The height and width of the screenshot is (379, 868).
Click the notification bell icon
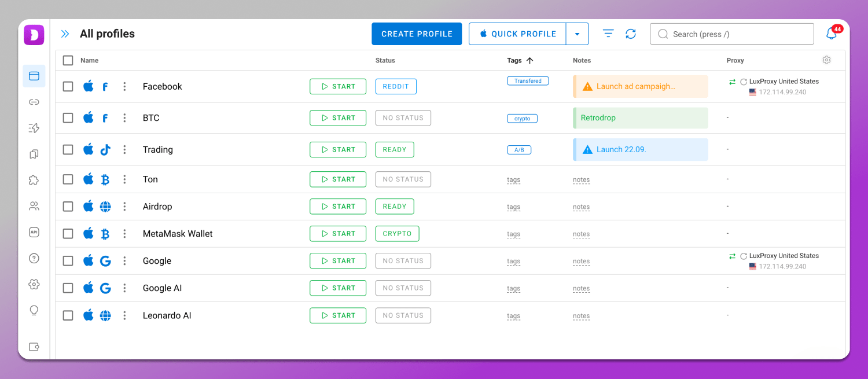click(831, 34)
